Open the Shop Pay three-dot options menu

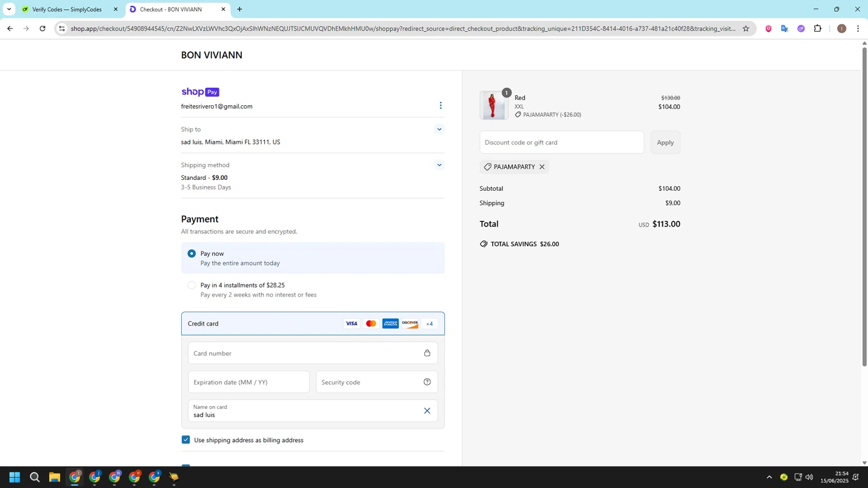coord(440,105)
